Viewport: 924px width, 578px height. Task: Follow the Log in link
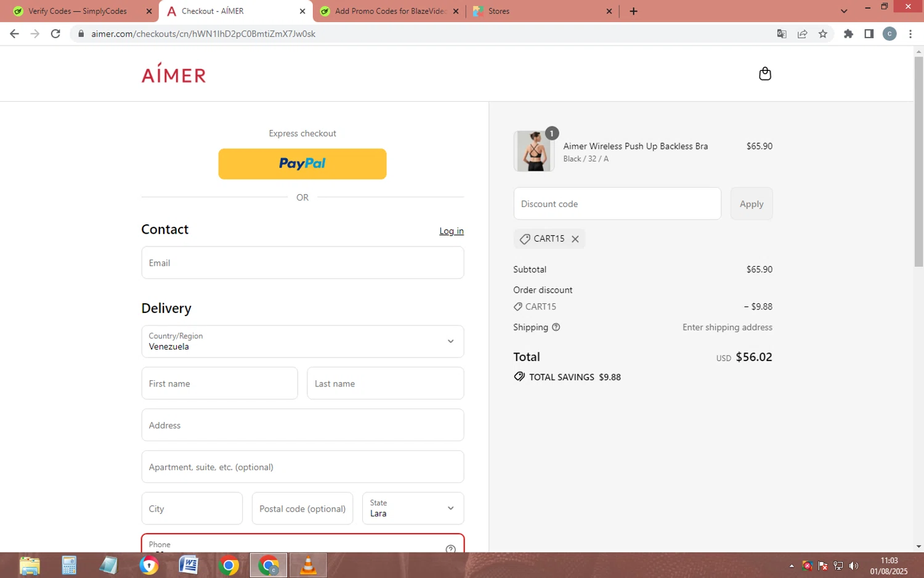452,231
